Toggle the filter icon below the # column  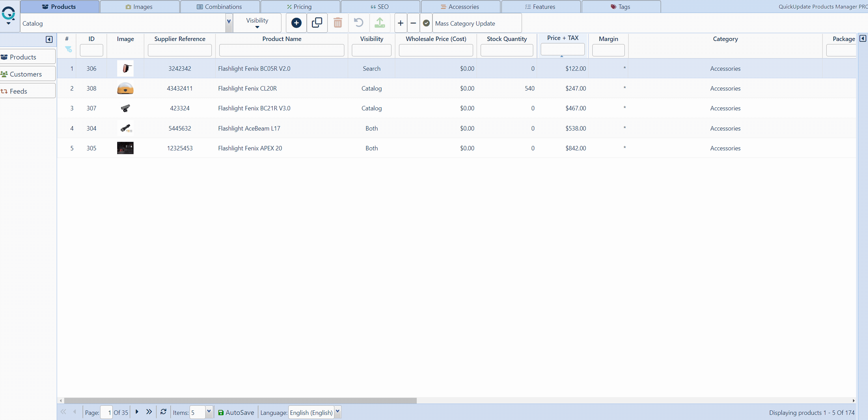click(x=68, y=50)
